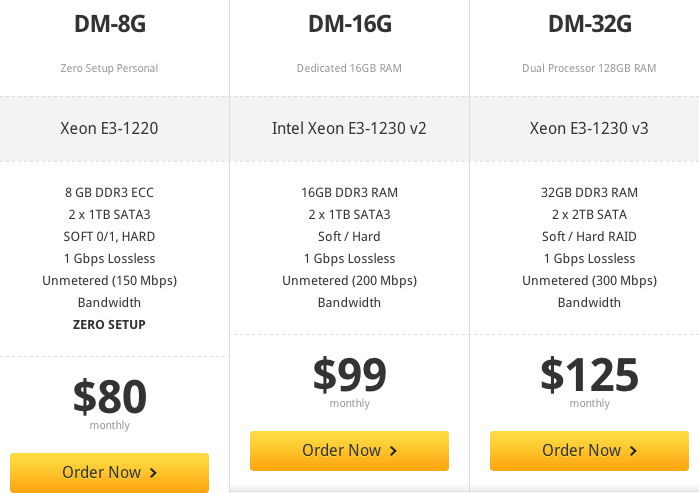Click the Zero Setup Personal subtitle

click(x=109, y=69)
